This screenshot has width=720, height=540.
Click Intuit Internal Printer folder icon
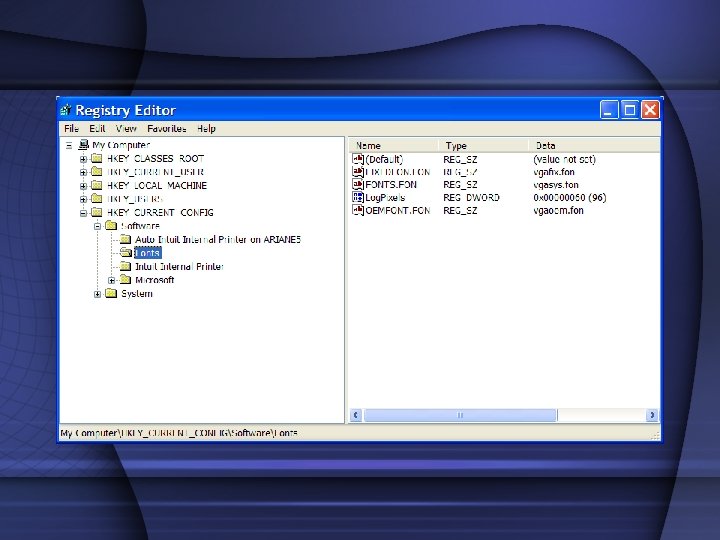(125, 266)
